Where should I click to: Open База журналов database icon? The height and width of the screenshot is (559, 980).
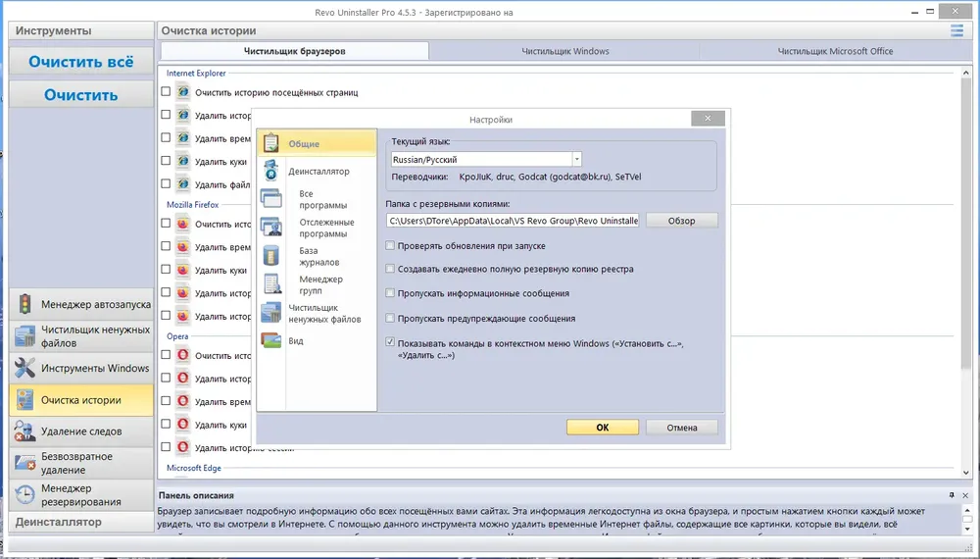click(x=271, y=256)
